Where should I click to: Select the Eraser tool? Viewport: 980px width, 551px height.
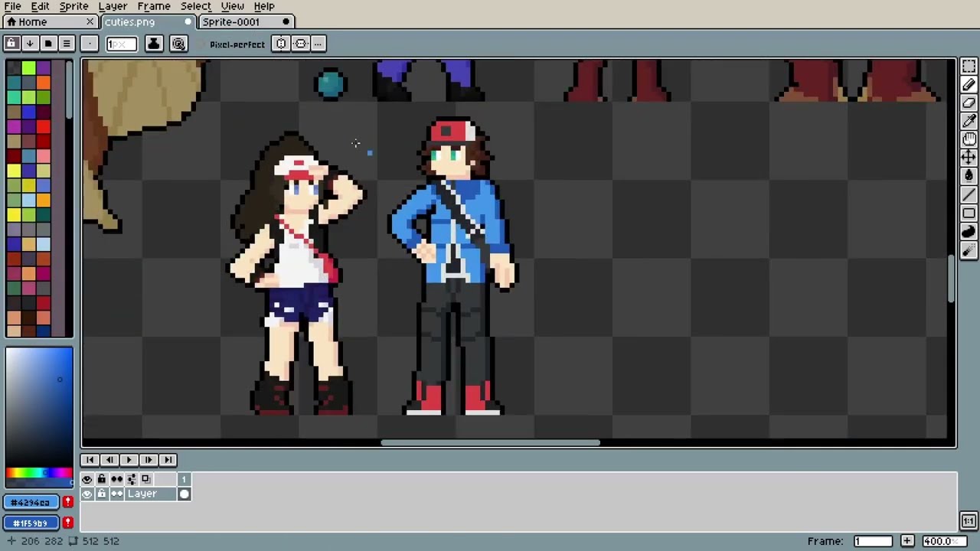[969, 103]
